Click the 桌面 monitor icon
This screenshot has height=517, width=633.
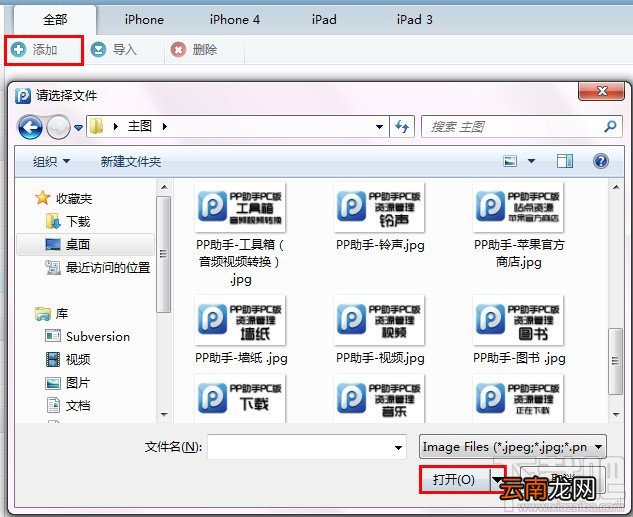pyautogui.click(x=53, y=244)
